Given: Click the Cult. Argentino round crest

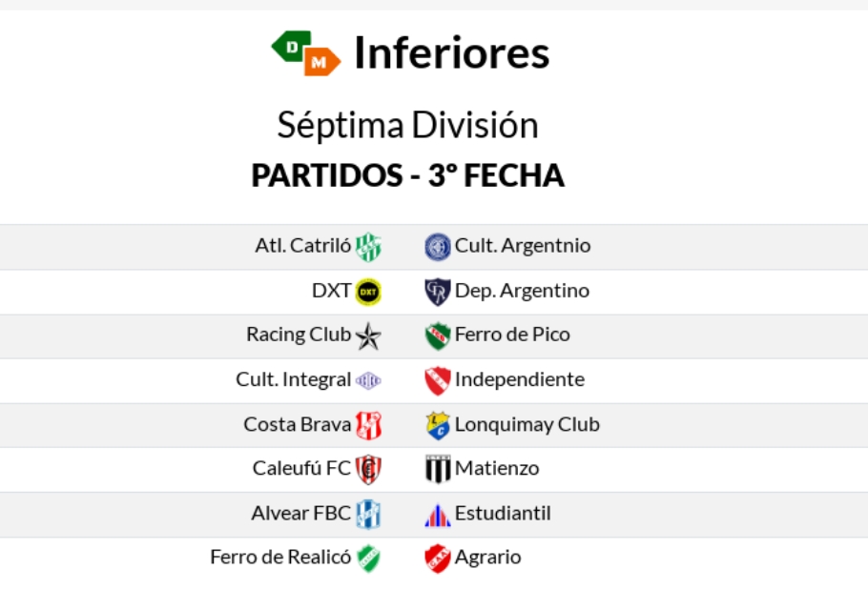Looking at the screenshot, I should pos(438,247).
